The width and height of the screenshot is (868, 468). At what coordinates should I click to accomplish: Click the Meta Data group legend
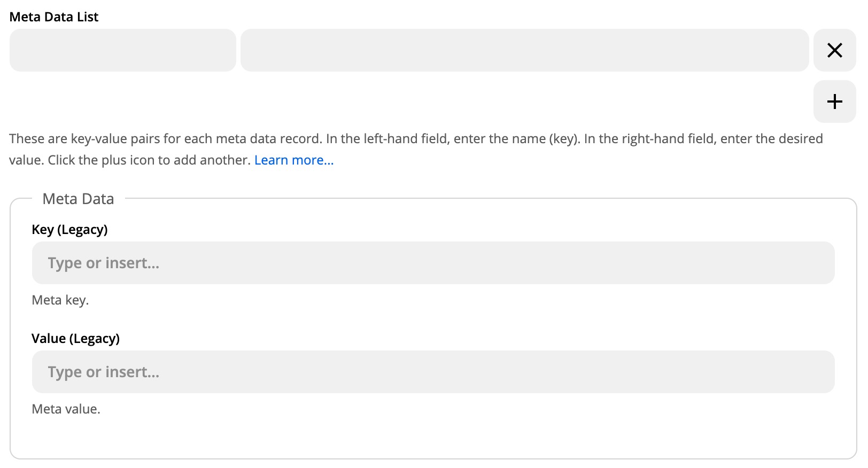coord(78,199)
